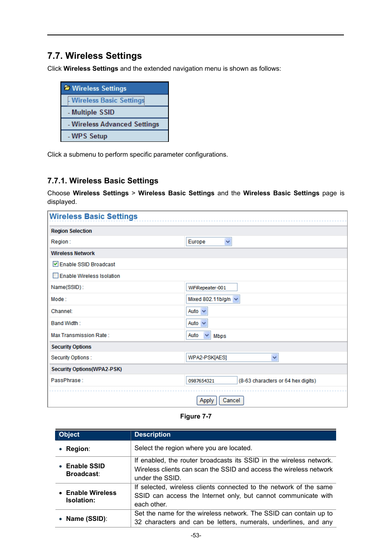Click the Description column header
This screenshot has width=392, height=555.
click(x=152, y=435)
